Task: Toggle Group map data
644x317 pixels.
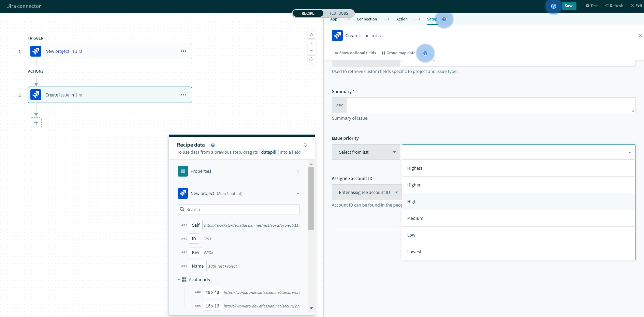Action: 398,53
